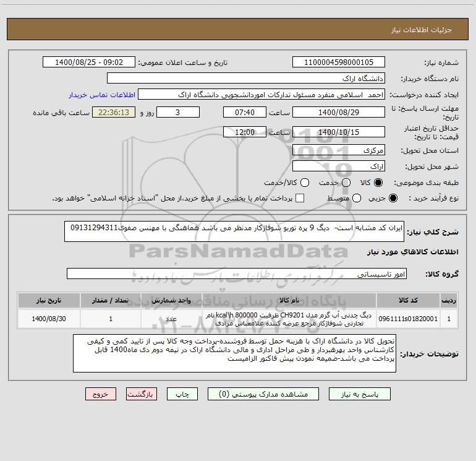The width and height of the screenshot is (476, 461).
Task: Click the province field مرکزی
Action: pyautogui.click(x=339, y=150)
